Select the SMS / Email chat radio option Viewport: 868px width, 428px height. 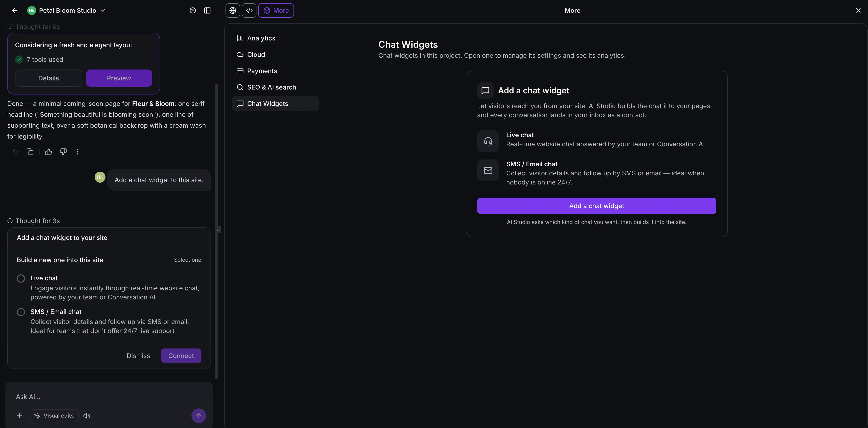[21, 312]
